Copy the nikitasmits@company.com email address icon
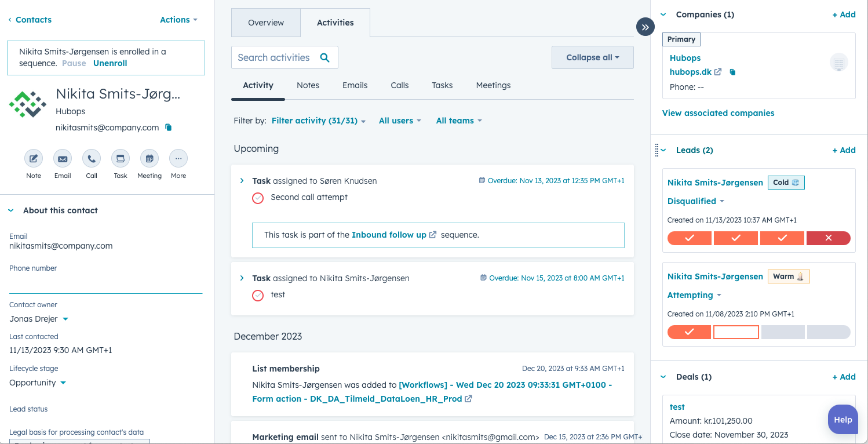 169,128
